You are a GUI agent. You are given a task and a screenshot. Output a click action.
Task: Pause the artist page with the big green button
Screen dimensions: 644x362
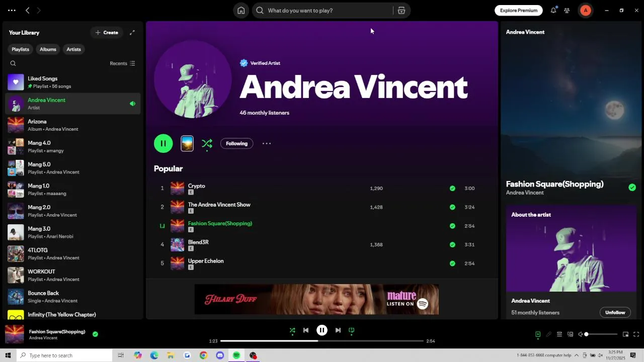(x=163, y=143)
